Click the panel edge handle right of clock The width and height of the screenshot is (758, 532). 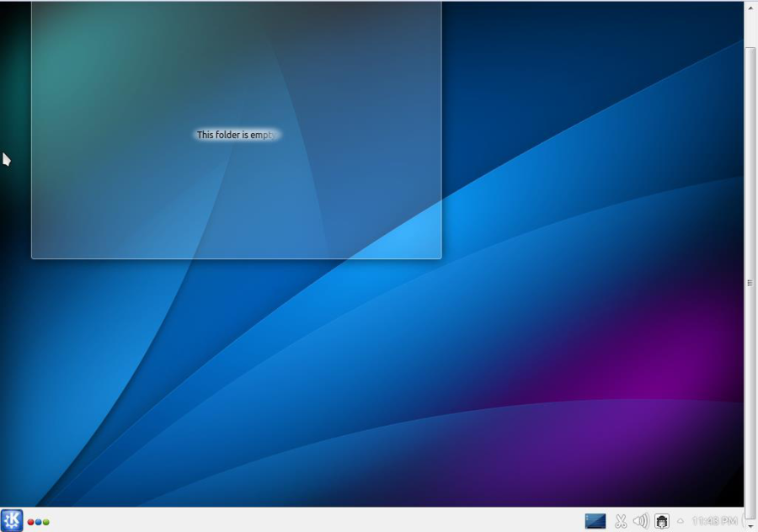click(742, 521)
